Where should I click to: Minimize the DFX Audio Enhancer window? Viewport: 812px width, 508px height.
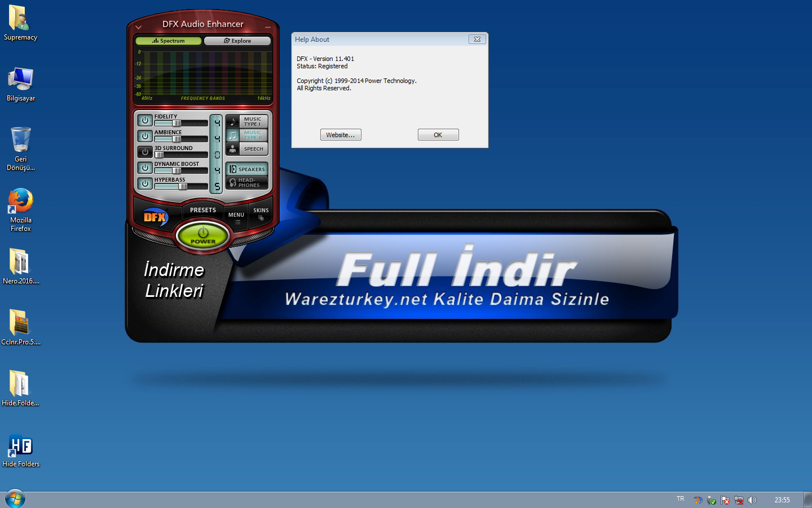[x=268, y=27]
